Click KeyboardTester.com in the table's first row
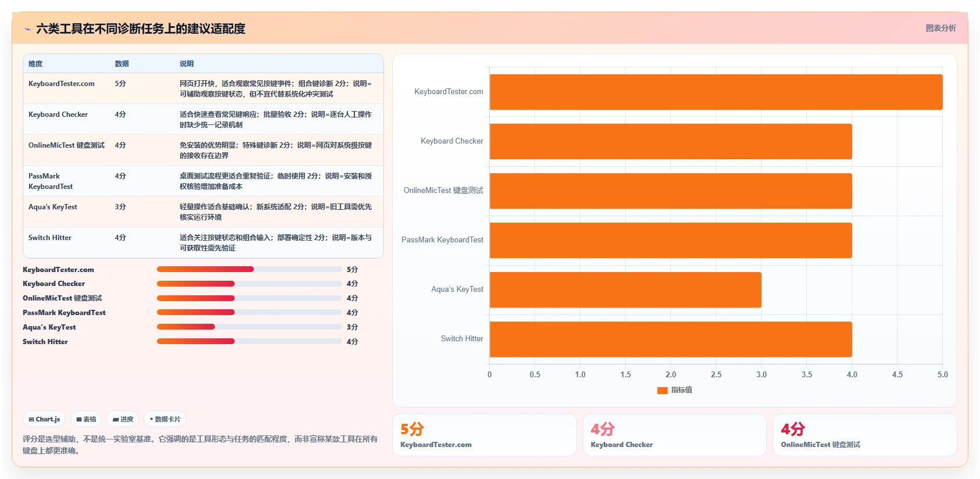980x479 pixels. tap(62, 84)
